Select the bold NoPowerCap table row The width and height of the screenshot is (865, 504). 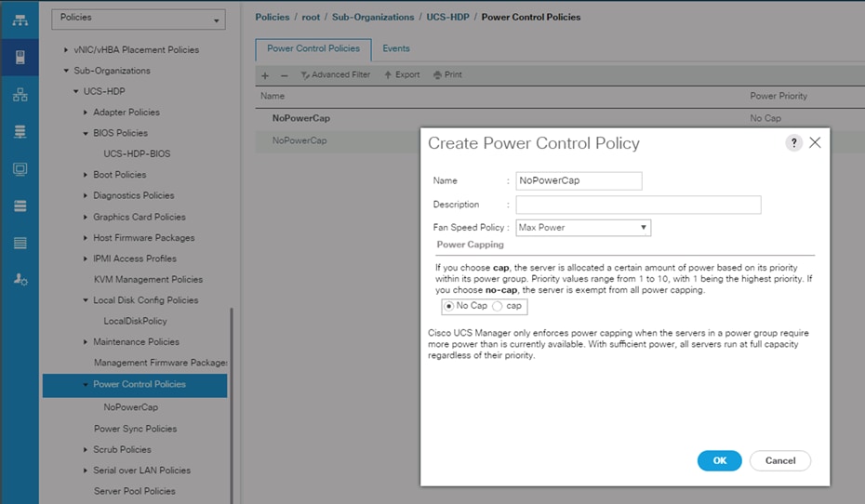click(301, 118)
